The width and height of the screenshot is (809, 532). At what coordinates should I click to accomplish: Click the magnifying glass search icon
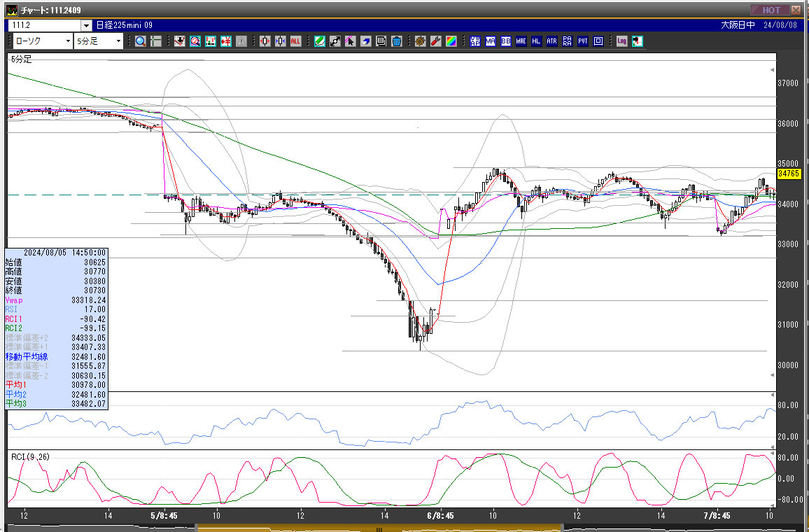(141, 41)
